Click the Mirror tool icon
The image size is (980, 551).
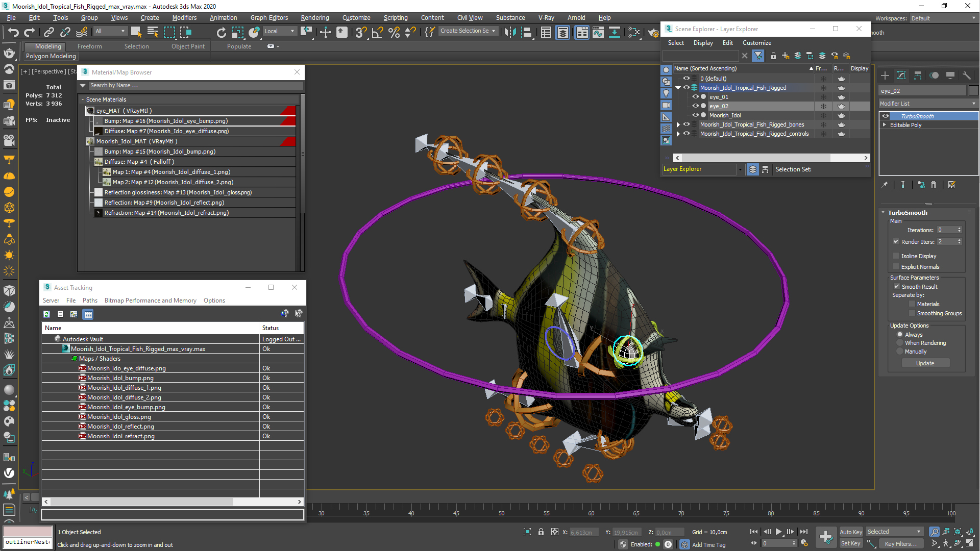(509, 32)
